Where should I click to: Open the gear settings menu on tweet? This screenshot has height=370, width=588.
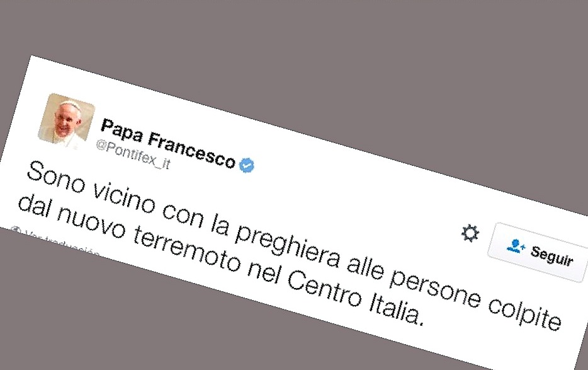coord(470,233)
